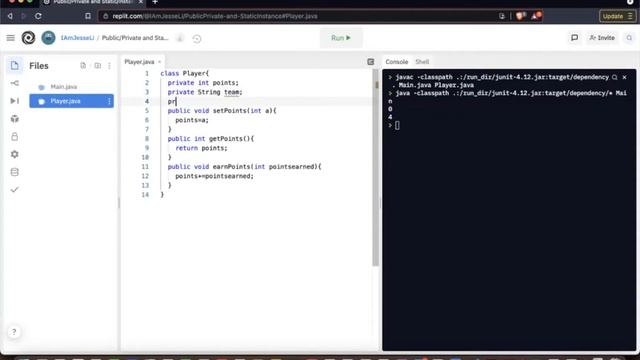
Task: Open search from header magnifier icon
Action: point(629,38)
